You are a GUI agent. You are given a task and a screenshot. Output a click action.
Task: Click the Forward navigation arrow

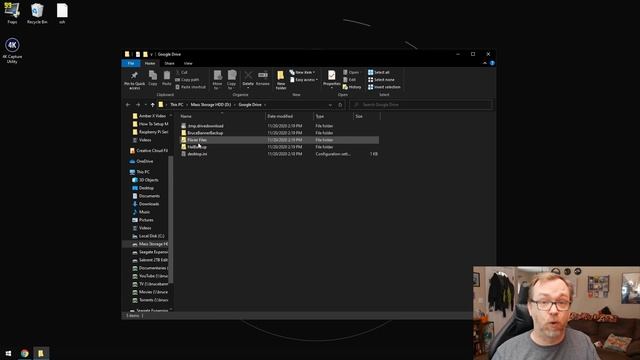click(x=138, y=105)
